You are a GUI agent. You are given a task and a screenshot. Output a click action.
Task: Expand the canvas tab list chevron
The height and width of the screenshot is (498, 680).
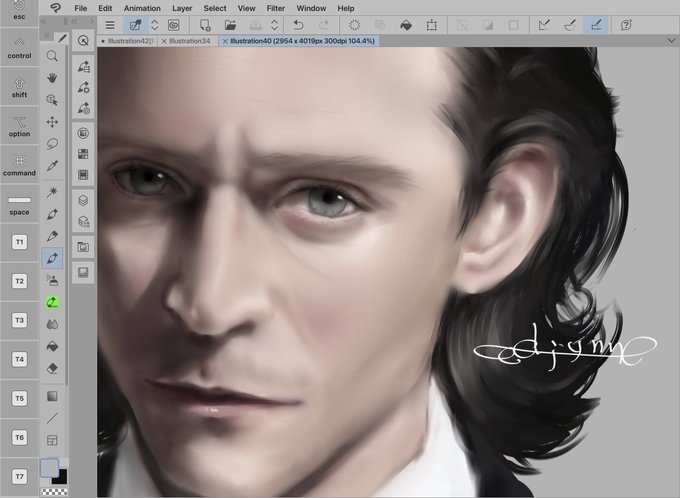click(671, 41)
